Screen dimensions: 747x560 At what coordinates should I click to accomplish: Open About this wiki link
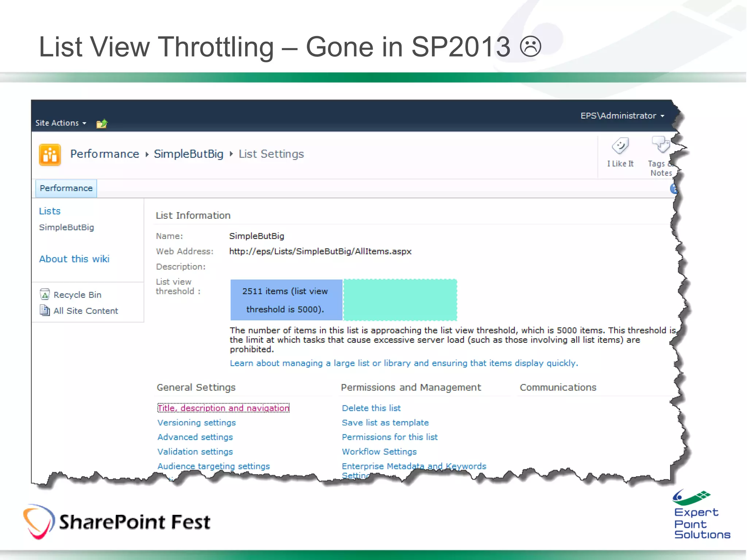pyautogui.click(x=74, y=259)
